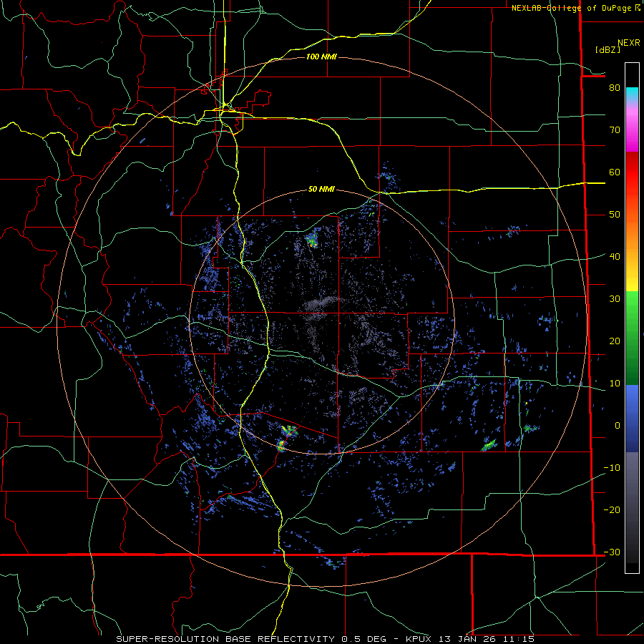The width and height of the screenshot is (644, 644).
Task: Click the NEXR label at top right
Action: point(629,43)
